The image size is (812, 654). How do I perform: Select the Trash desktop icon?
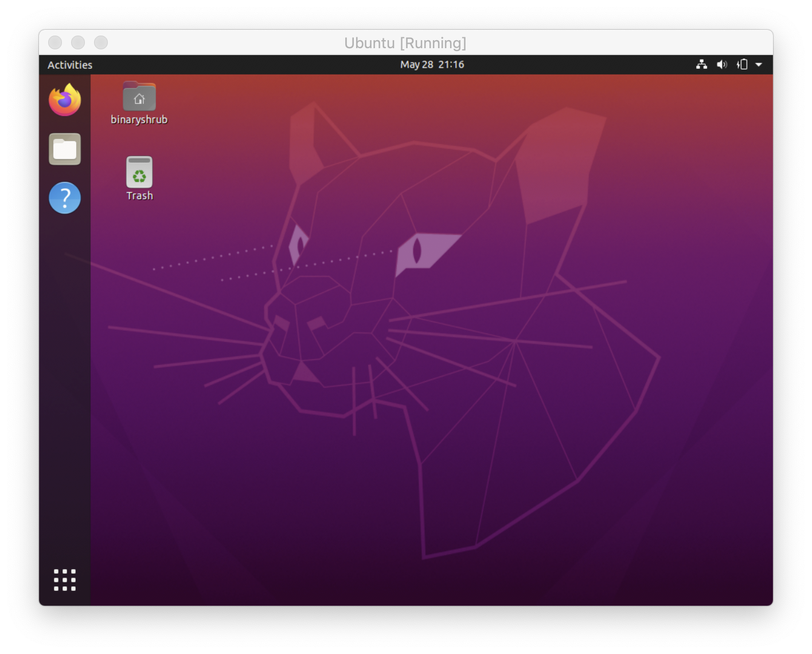139,172
